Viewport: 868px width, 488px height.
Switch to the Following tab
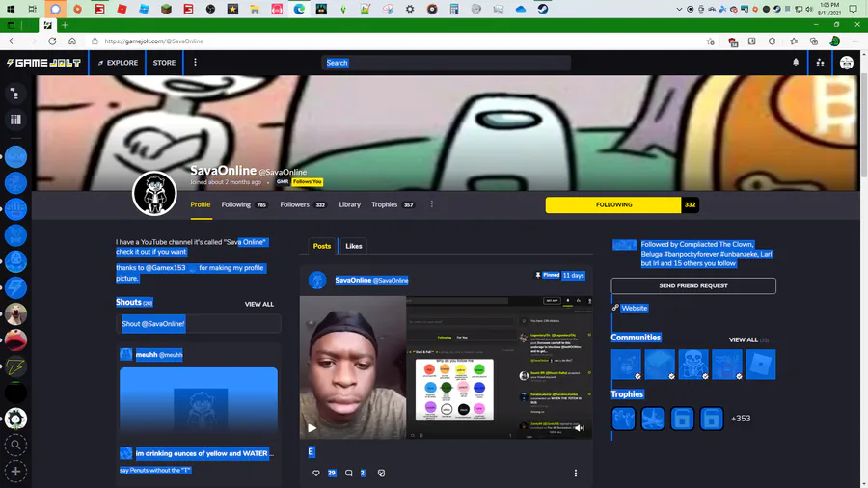[244, 204]
